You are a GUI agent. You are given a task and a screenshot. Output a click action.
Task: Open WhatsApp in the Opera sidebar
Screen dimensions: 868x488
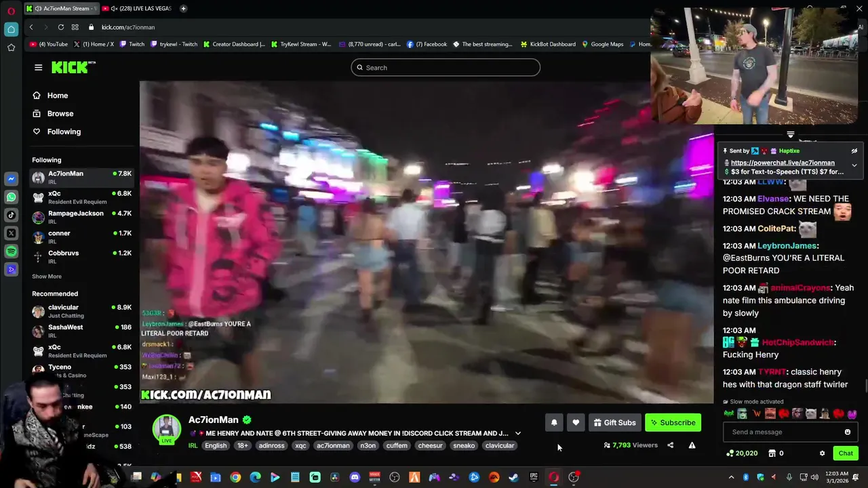coord(11,197)
